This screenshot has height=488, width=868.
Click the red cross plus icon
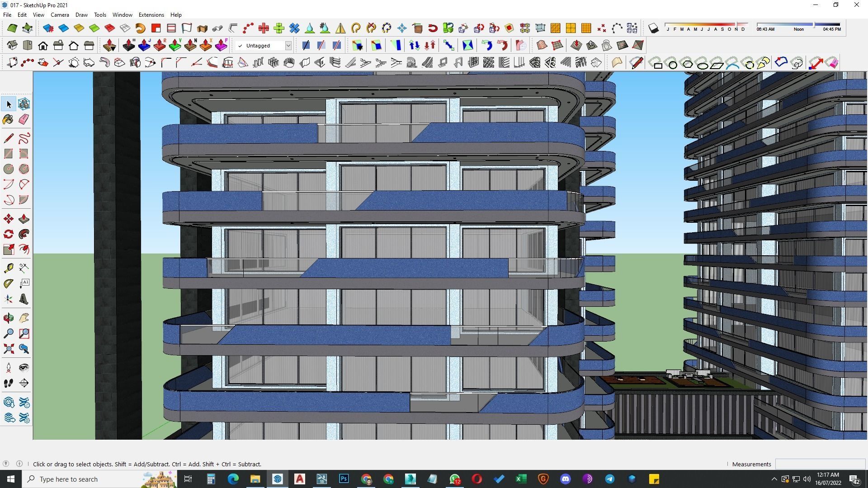[264, 28]
